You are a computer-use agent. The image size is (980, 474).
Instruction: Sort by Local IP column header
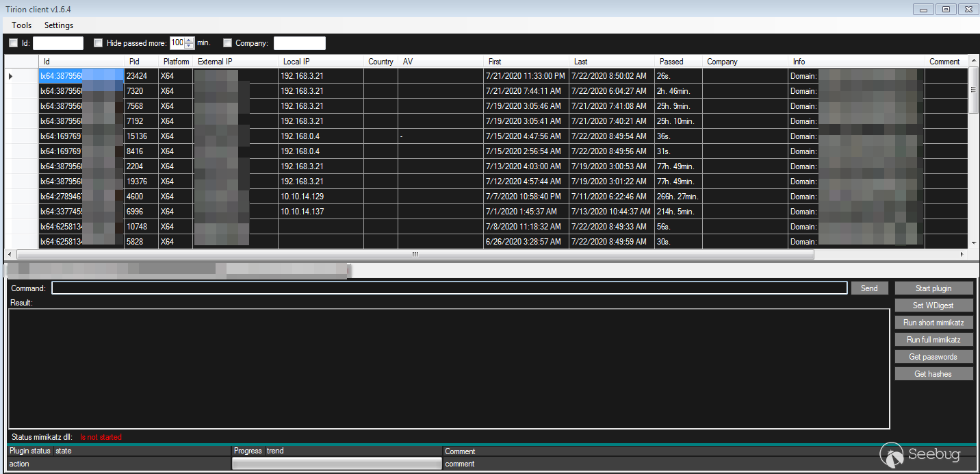[321, 62]
